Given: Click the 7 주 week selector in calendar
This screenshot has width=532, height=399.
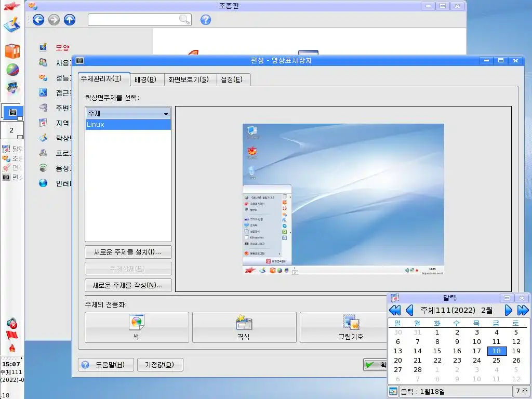Looking at the screenshot, I should pos(522,391).
